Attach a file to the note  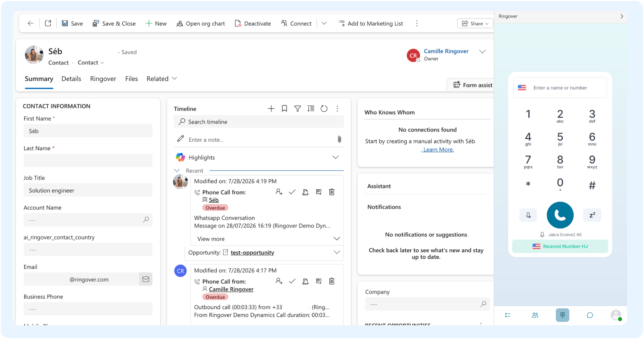coord(339,139)
